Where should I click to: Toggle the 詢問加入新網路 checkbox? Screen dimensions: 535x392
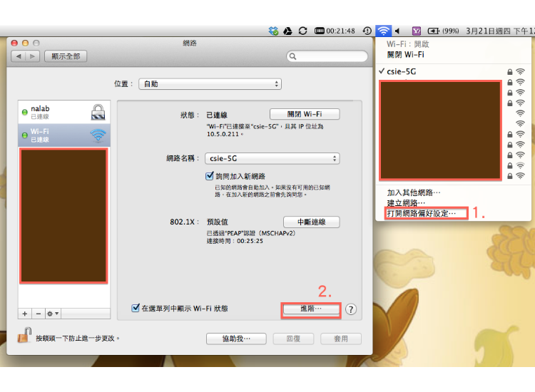pyautogui.click(x=210, y=175)
